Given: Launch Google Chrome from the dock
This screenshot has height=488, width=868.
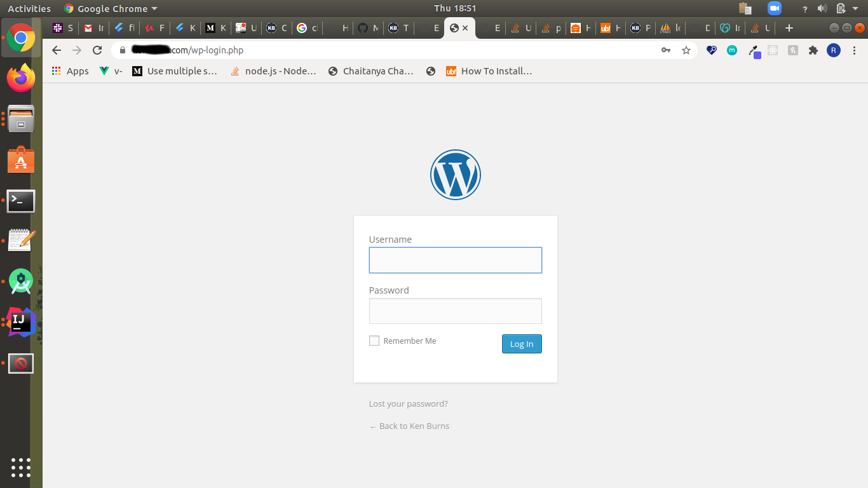Looking at the screenshot, I should (21, 38).
